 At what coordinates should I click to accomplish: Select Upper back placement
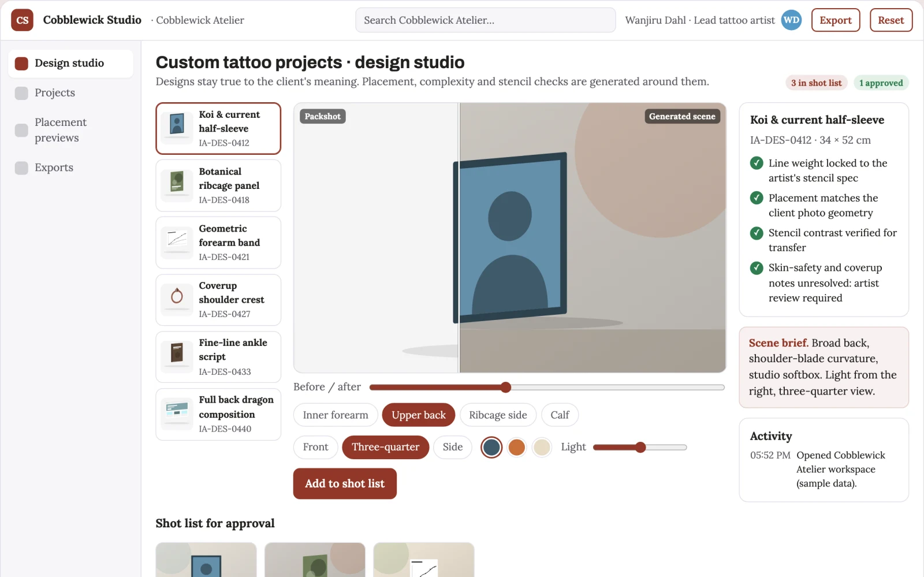419,415
